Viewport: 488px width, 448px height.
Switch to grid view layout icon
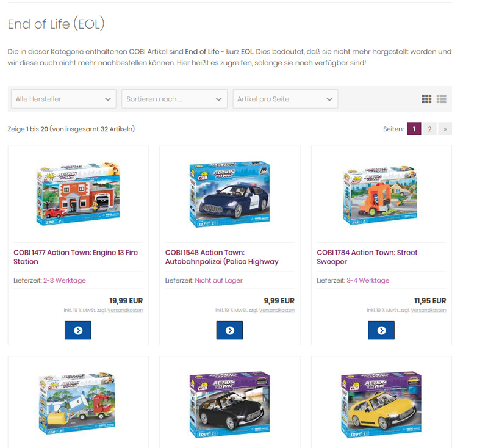click(426, 99)
